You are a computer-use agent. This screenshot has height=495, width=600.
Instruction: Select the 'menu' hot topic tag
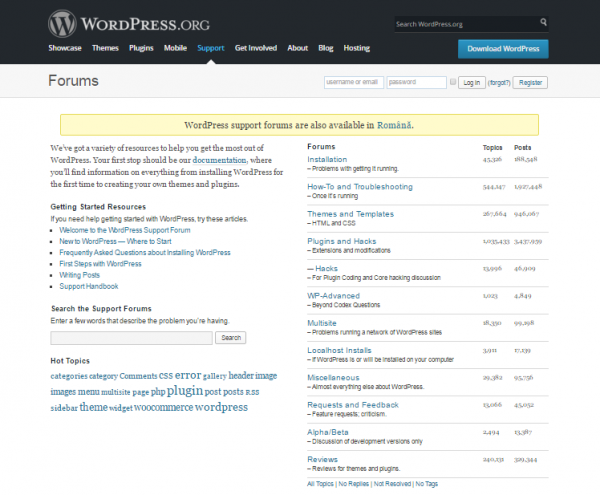click(88, 392)
